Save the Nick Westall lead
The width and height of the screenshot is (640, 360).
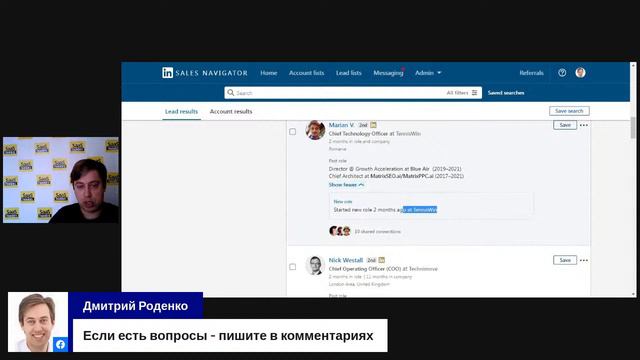[x=565, y=260]
